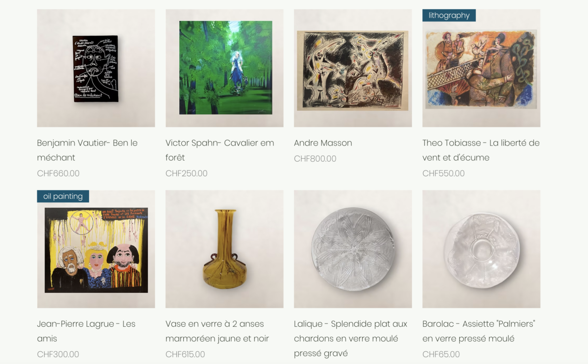Open the Jean-Pierre Lagrue painting image
This screenshot has width=588, height=364.
[96, 249]
